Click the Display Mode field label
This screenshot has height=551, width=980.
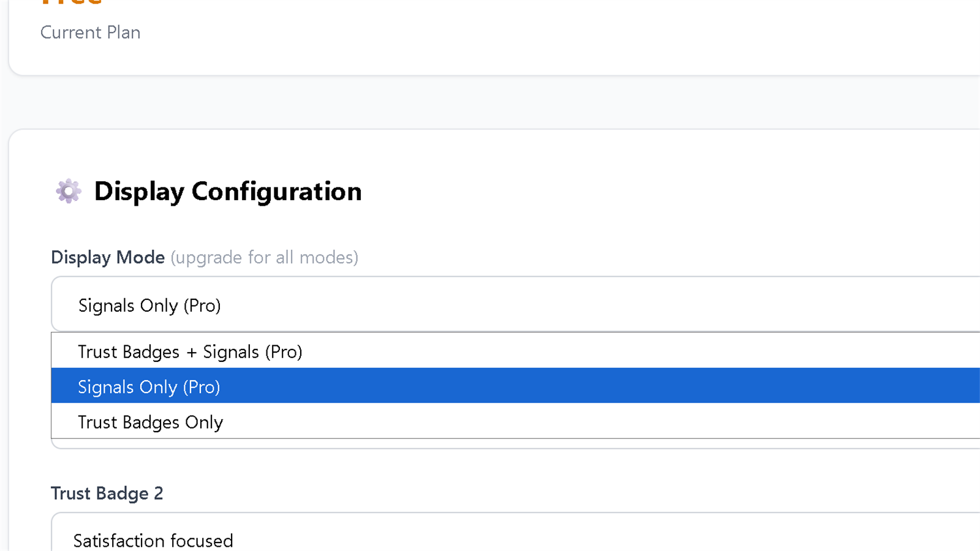pyautogui.click(x=108, y=257)
